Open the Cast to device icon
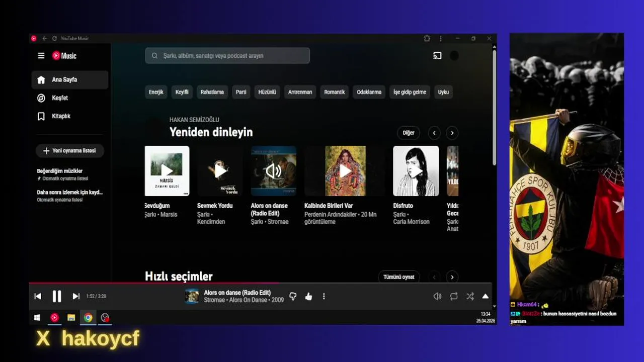 pyautogui.click(x=437, y=56)
